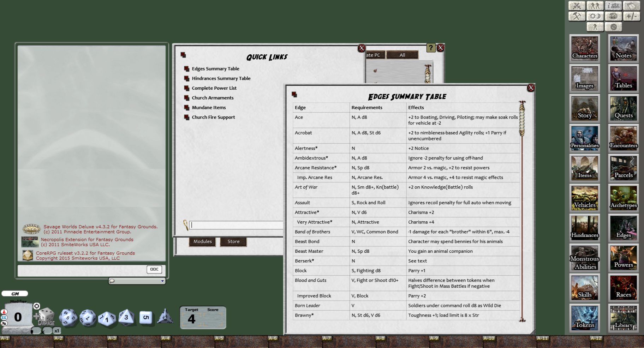Image resolution: width=644 pixels, height=348 pixels.
Task: Toggle OOC chat mode
Action: (154, 269)
